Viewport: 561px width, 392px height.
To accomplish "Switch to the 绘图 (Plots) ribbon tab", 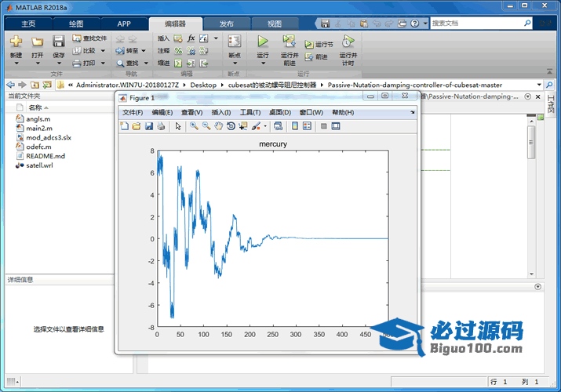I will [x=76, y=24].
